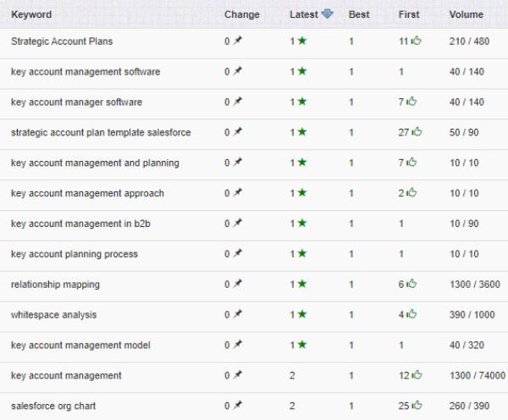The image size is (508, 420).
Task: Sort table by Keyword column header
Action: 31,14
